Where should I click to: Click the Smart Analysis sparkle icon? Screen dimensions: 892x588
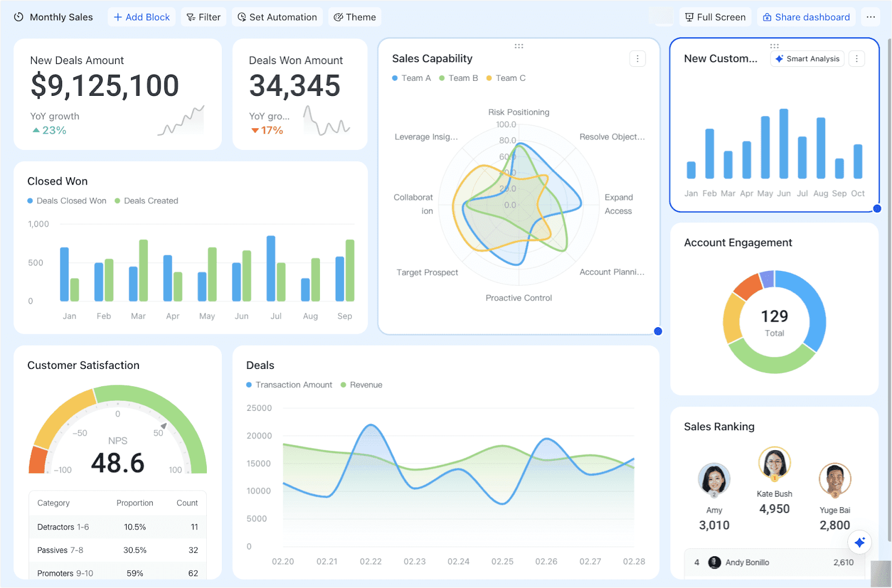pos(779,59)
